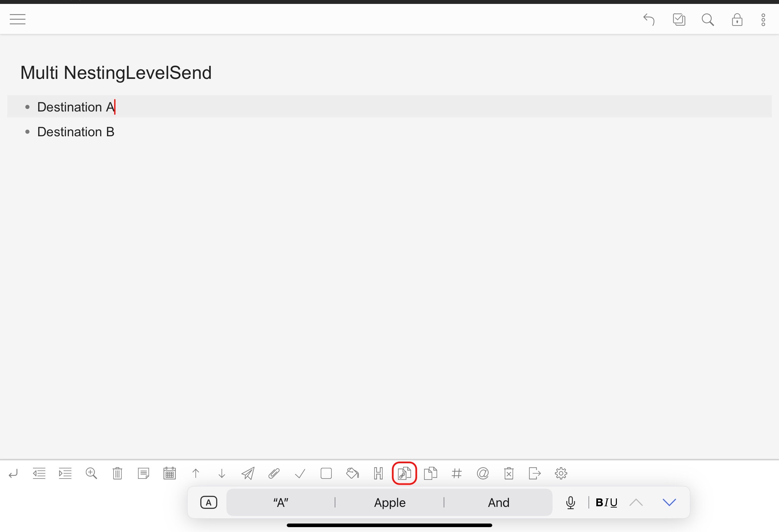Expand keyboard with the blue down chevron
The height and width of the screenshot is (532, 779).
tap(669, 502)
